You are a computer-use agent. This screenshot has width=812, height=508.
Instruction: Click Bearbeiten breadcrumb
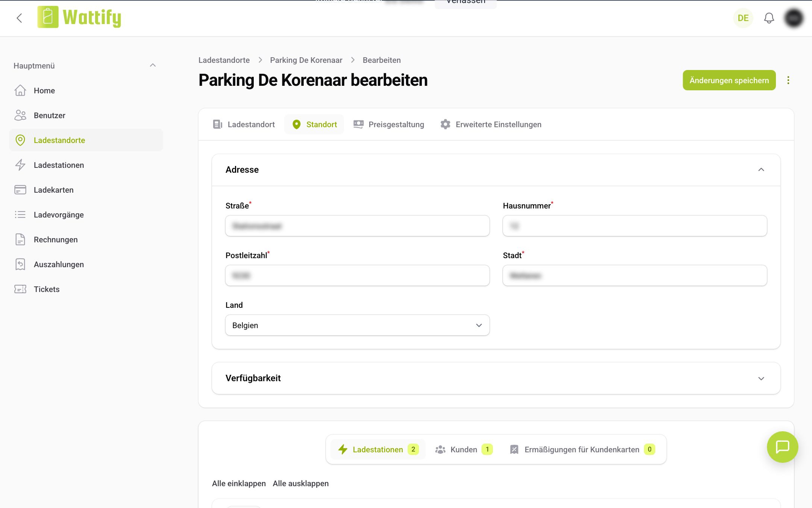pyautogui.click(x=382, y=60)
